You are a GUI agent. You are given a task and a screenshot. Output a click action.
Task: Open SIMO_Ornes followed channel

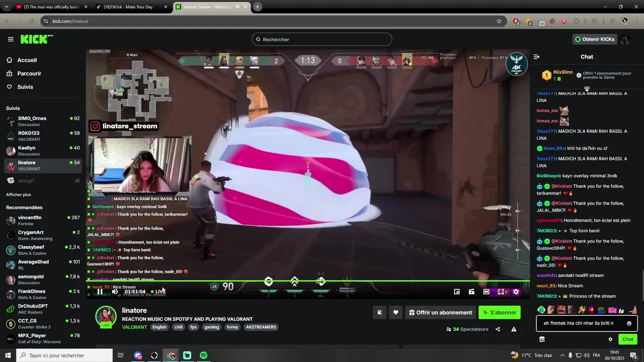click(43, 121)
